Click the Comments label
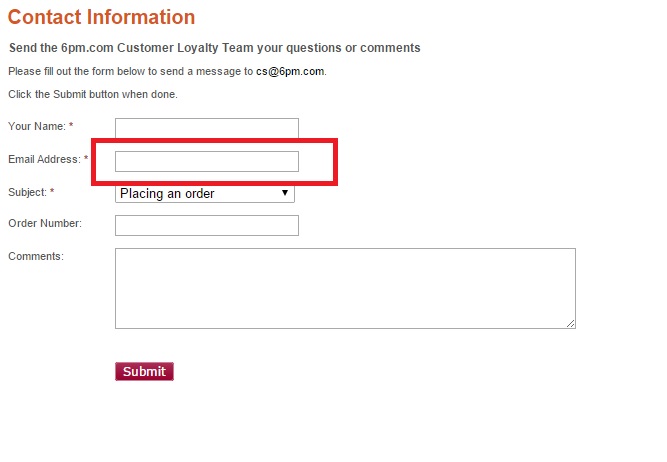 point(35,256)
